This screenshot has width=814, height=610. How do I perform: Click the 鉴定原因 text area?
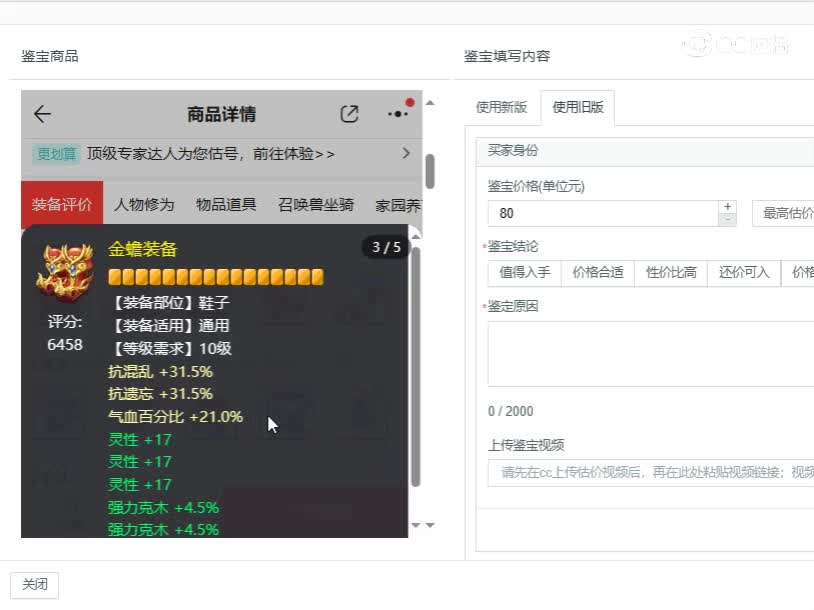tap(650, 353)
